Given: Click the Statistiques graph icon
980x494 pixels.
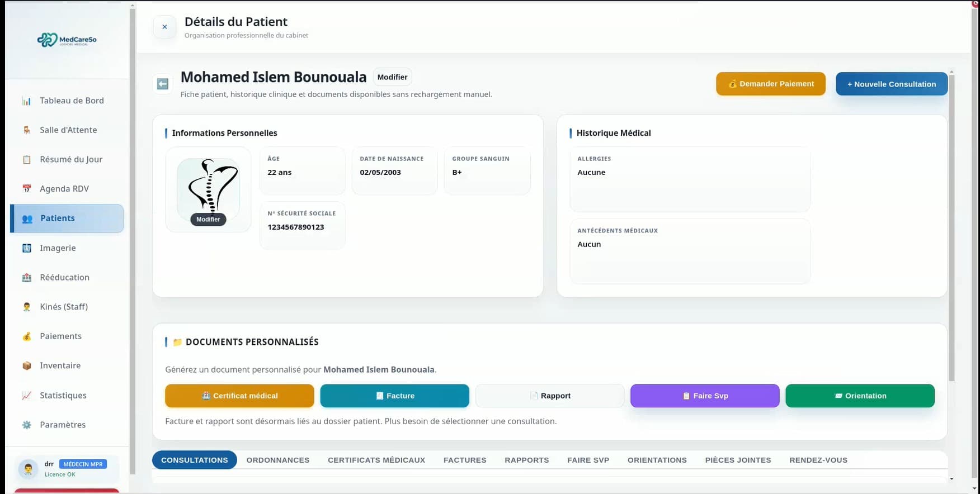Looking at the screenshot, I should click(x=26, y=396).
